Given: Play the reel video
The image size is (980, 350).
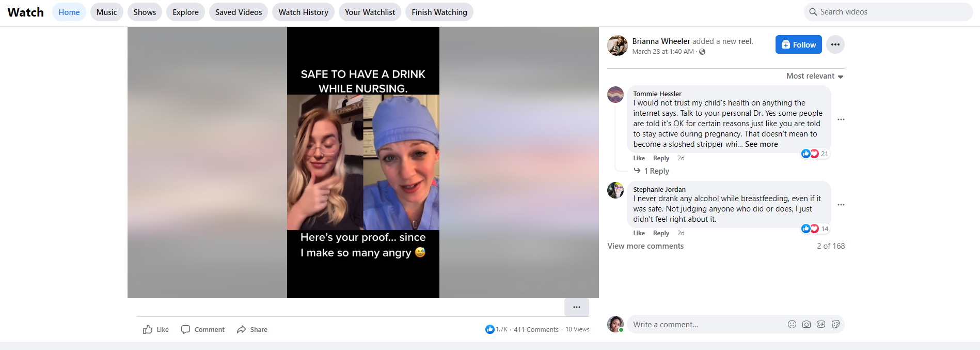Looking at the screenshot, I should click(x=363, y=162).
